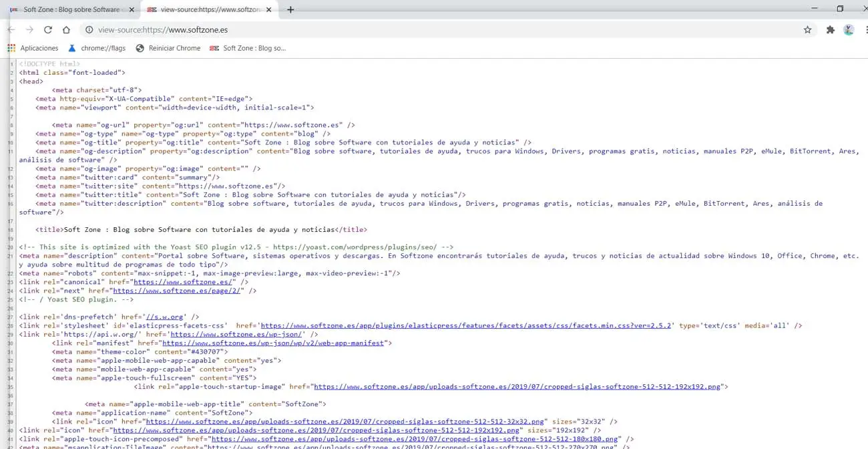868x449 pixels.
Task: Click the apple-mobile-web-app-title meta line
Action: point(206,404)
